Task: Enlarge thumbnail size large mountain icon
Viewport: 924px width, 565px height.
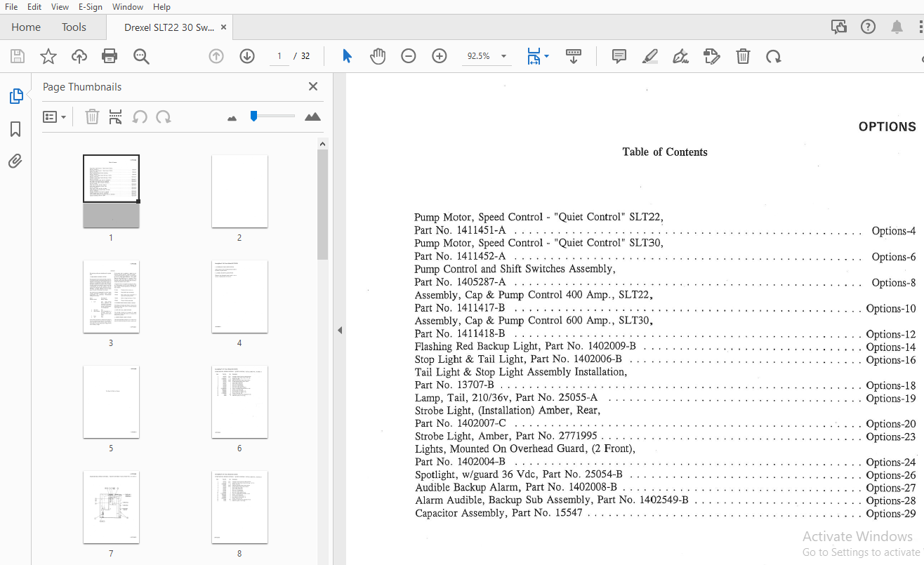Action: (312, 117)
